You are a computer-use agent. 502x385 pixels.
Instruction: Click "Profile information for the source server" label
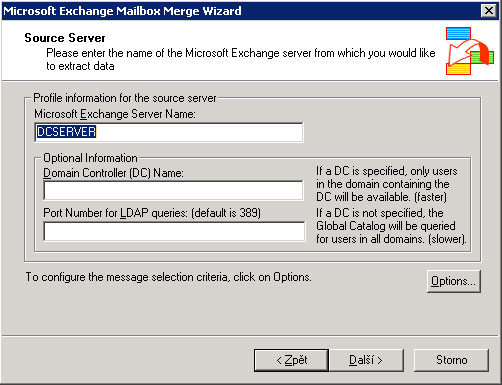pos(125,98)
